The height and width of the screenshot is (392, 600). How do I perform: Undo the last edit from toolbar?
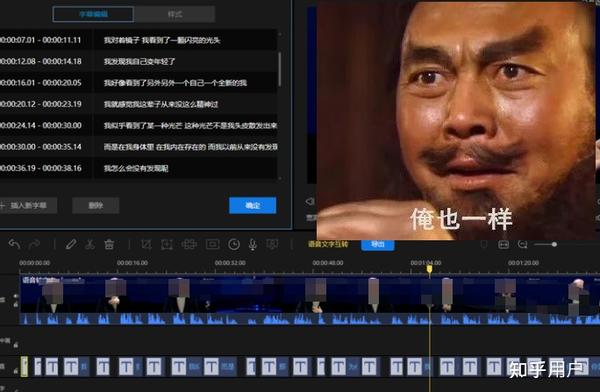click(14, 244)
